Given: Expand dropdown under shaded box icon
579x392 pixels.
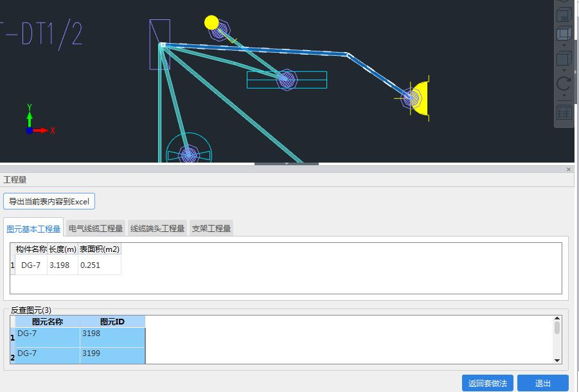Looking at the screenshot, I should pos(564,46).
